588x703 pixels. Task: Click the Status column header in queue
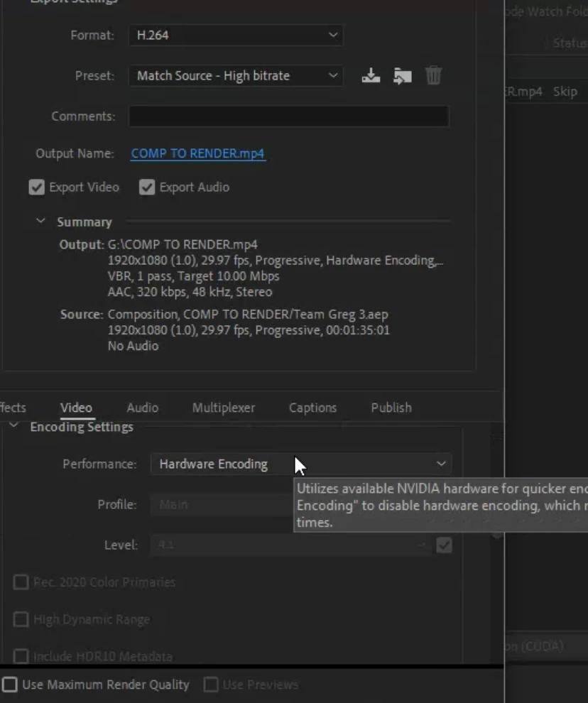(570, 43)
